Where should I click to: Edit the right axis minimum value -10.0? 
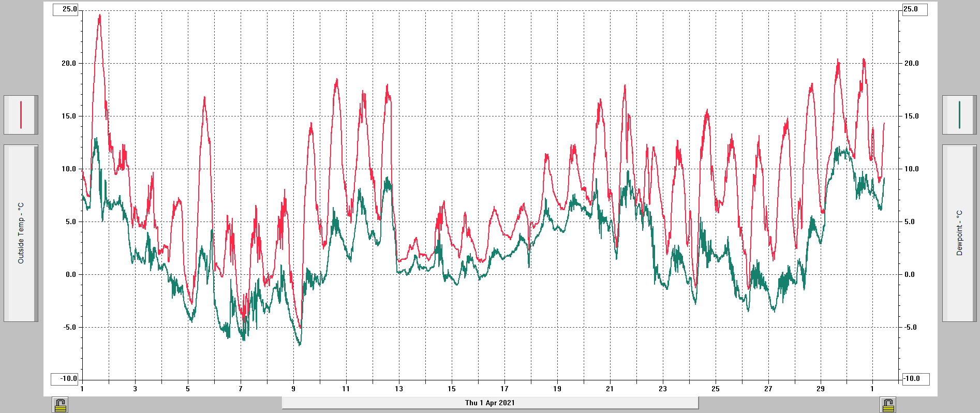pyautogui.click(x=915, y=379)
